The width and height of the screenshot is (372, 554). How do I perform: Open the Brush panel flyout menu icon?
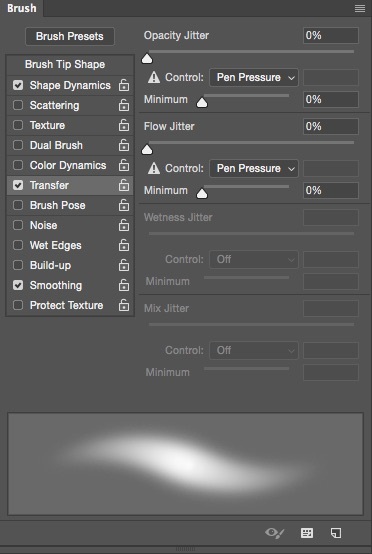click(360, 8)
